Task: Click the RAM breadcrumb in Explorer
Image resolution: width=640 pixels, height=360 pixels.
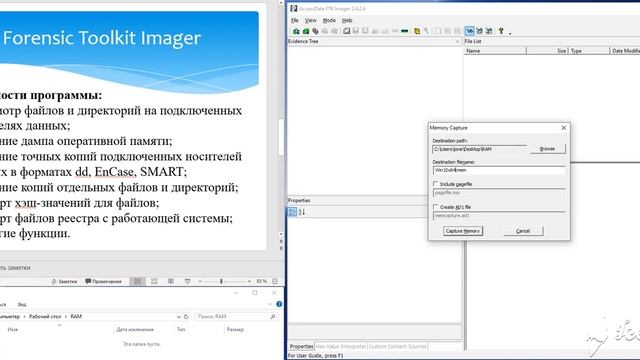Action: (76, 317)
